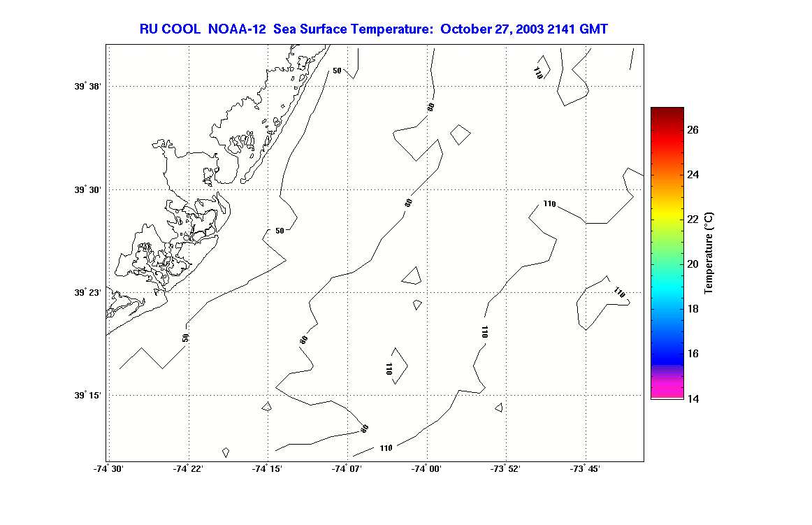
Task: Click longitude label -74° 22'
Action: pos(188,469)
